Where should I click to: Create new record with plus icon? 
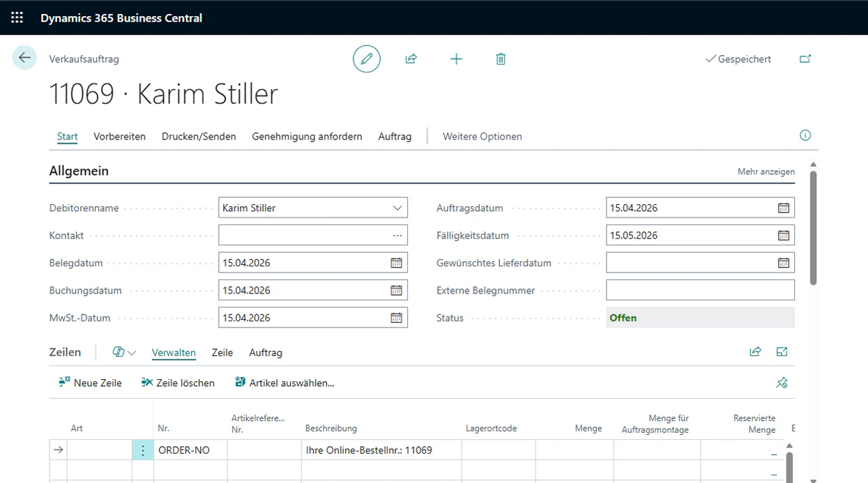click(456, 59)
